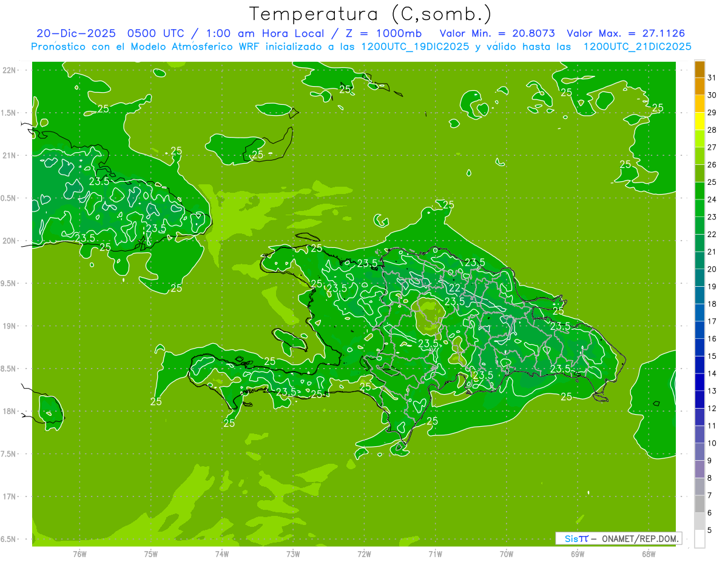
Task: Click the colorbar tick label '20'
Action: click(712, 269)
